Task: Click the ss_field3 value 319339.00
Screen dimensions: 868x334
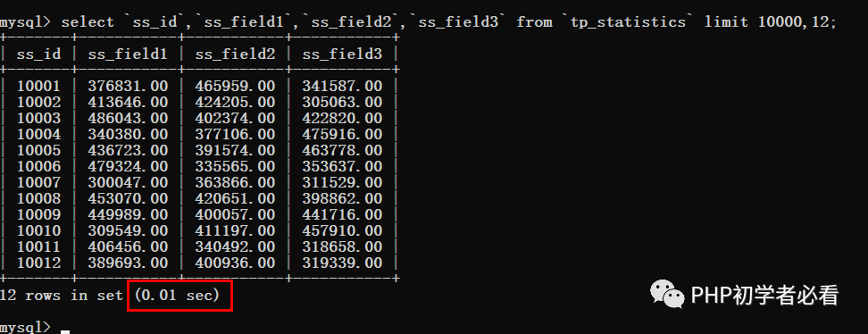Action: click(x=342, y=263)
